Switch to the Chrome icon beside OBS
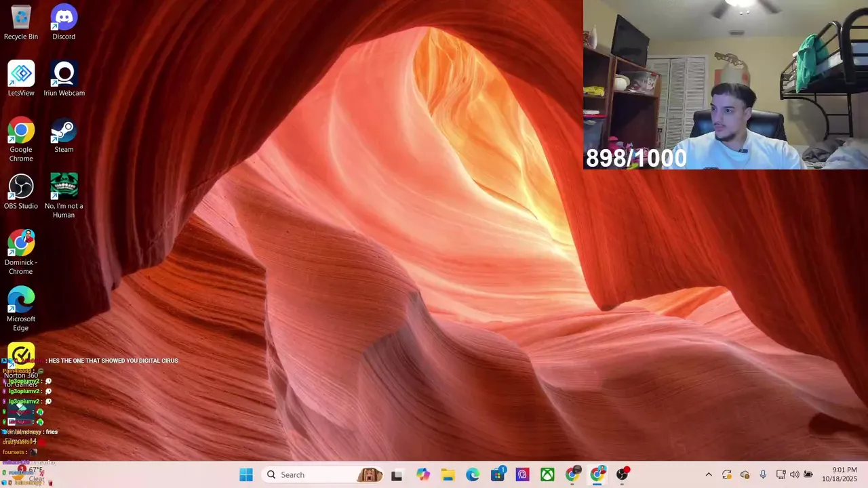The image size is (868, 488). point(597,474)
